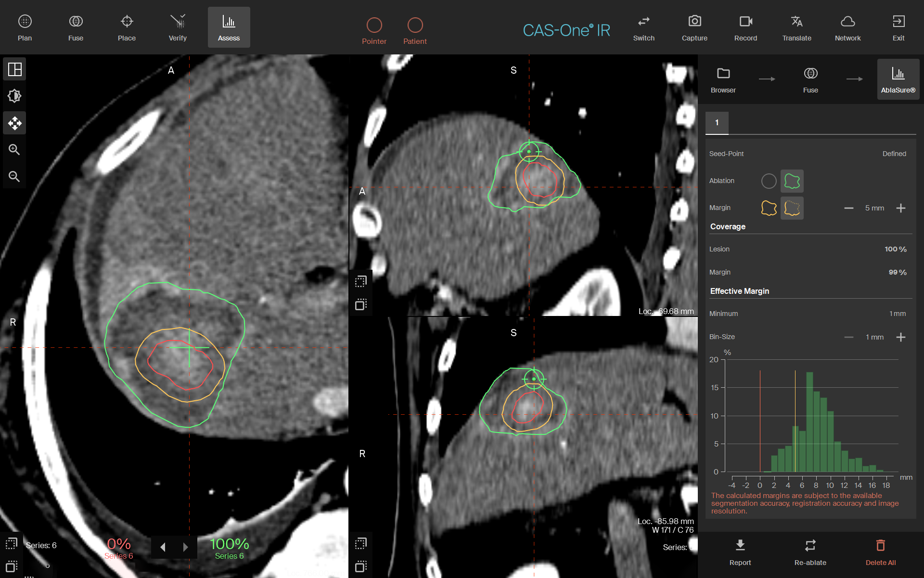Zoom out of the image
Viewport: 924px width, 578px height.
tap(15, 177)
